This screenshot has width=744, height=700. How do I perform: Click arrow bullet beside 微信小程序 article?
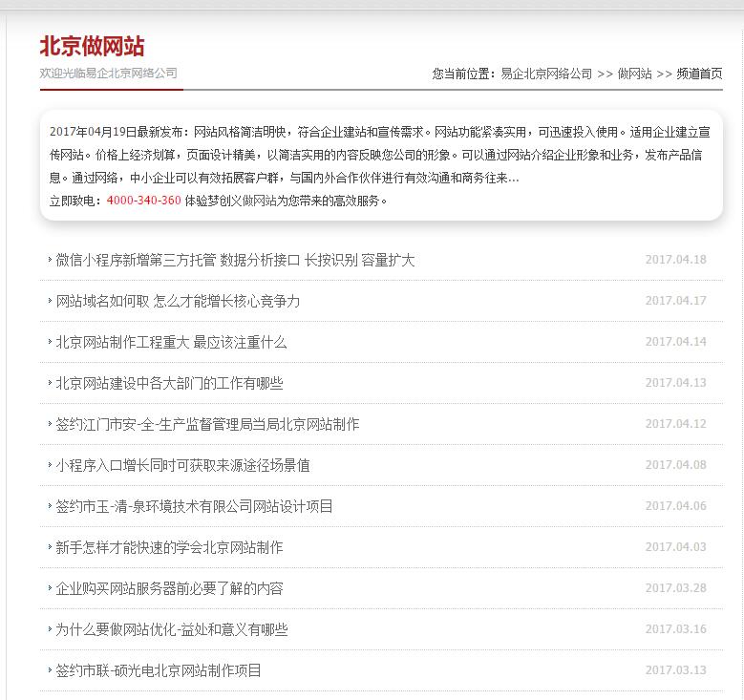tap(50, 260)
